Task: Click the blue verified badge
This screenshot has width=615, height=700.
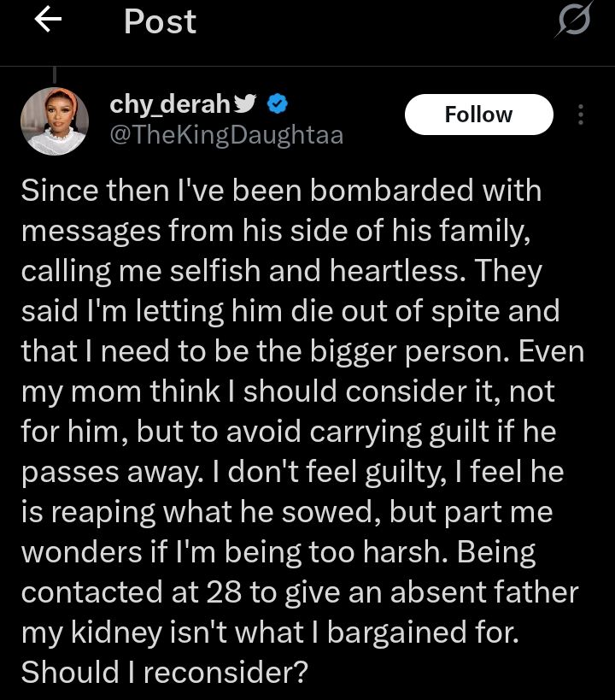Action: click(x=278, y=104)
